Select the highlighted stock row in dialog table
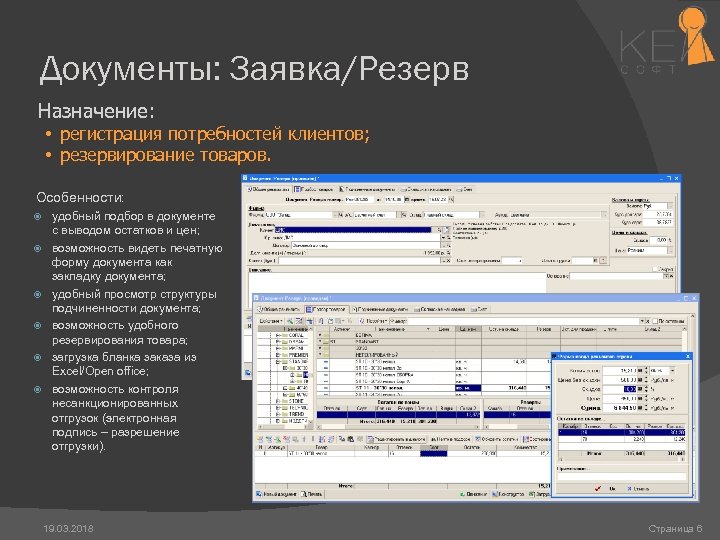 point(622,432)
